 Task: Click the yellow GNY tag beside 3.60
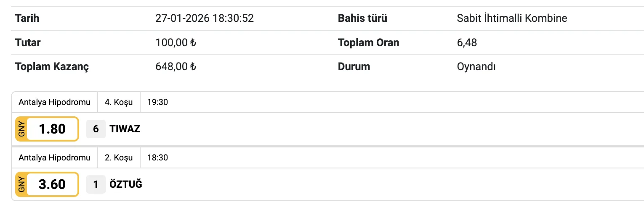click(x=21, y=184)
